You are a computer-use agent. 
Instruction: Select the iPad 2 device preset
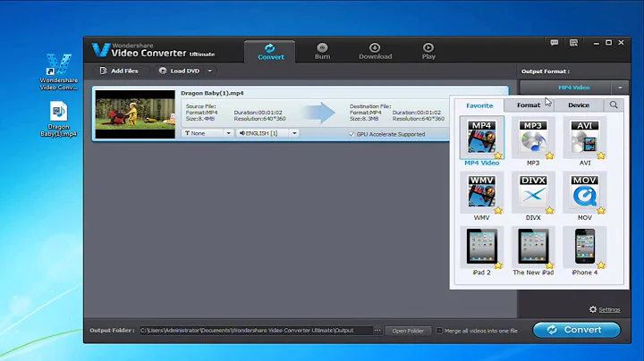[x=481, y=247]
